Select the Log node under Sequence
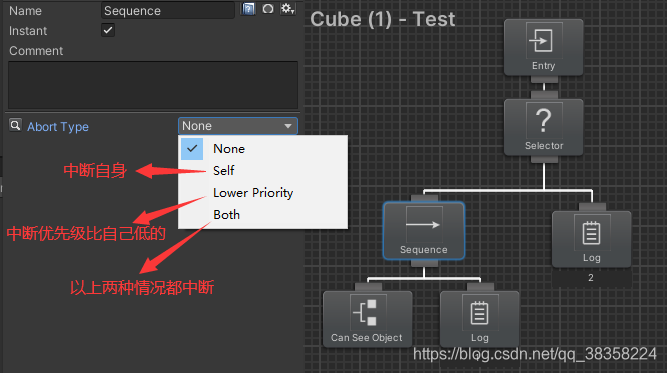 [479, 319]
